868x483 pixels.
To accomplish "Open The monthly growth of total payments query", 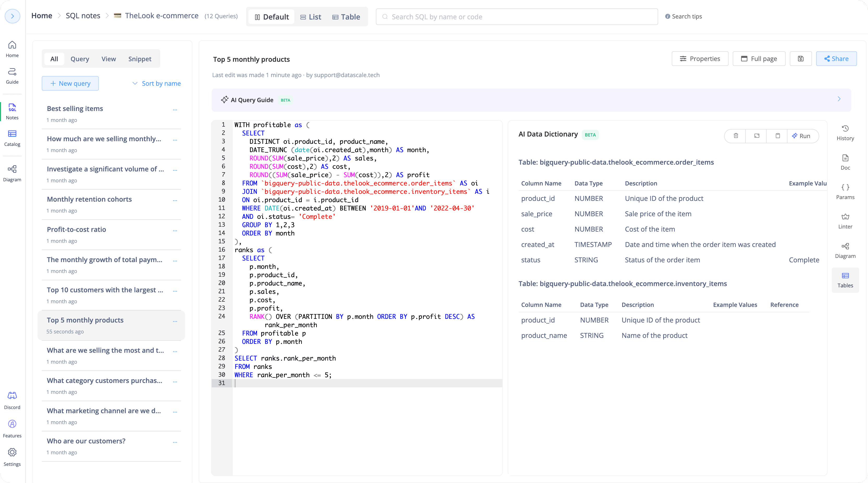I will [111, 265].
